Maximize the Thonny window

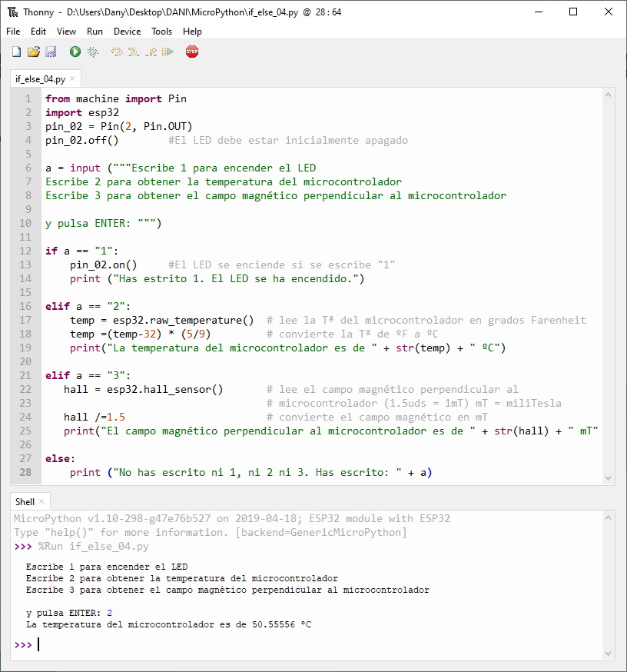(x=573, y=12)
